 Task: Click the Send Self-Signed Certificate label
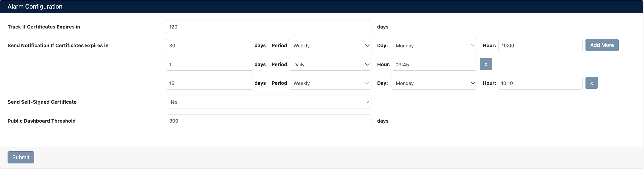tap(42, 102)
